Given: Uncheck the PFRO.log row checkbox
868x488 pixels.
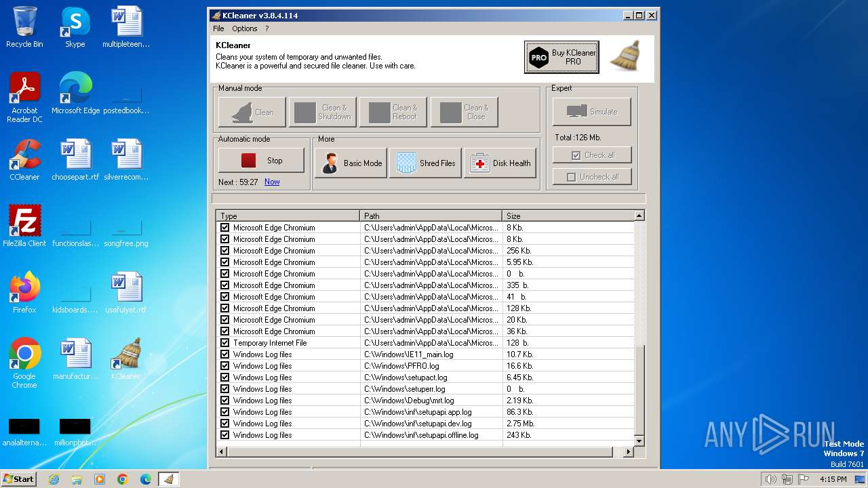Looking at the screenshot, I should coord(225,366).
